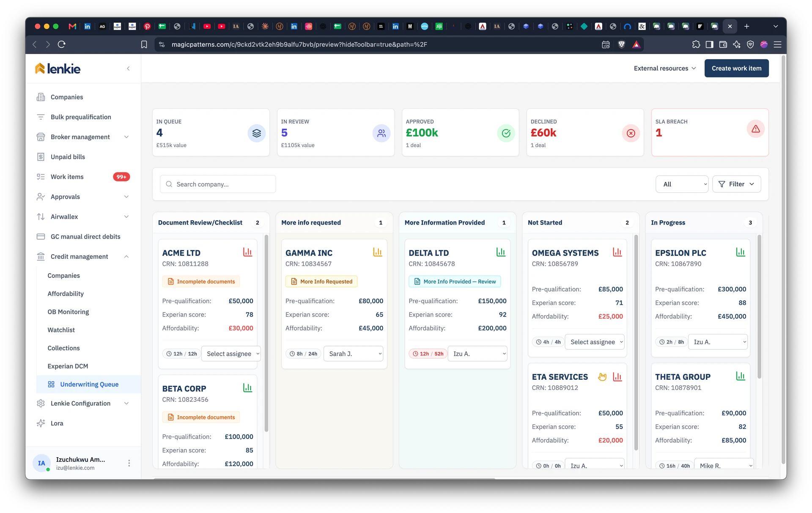Open the chart icon on THETA GROUP card
Viewport: 812px width, 513px height.
click(x=741, y=376)
